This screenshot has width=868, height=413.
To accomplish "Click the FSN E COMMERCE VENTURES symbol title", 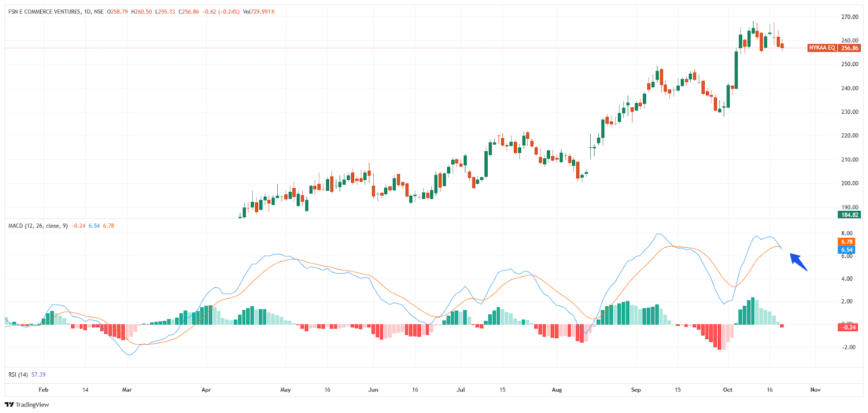I will point(44,11).
